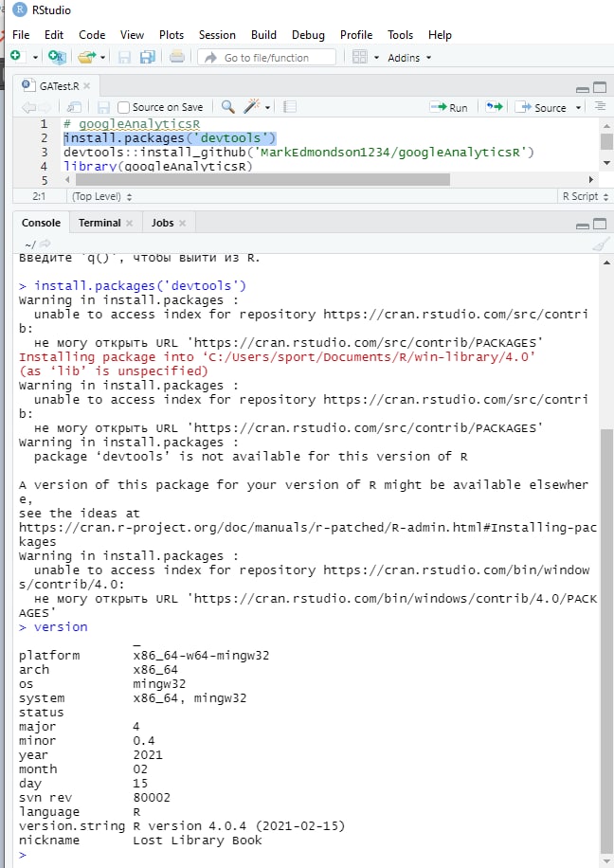Image resolution: width=614 pixels, height=868 pixels.
Task: Click view working directory arrow icon
Action: (45, 244)
